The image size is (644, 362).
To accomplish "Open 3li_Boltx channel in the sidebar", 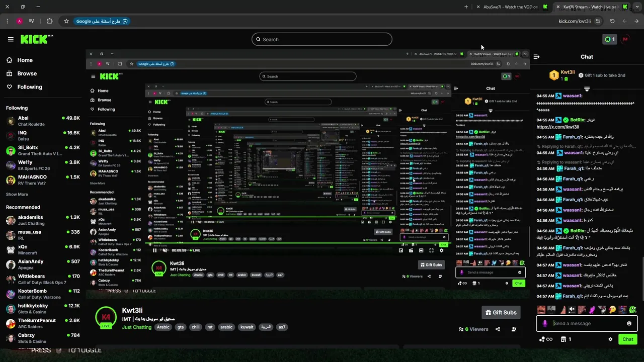I will coord(43,150).
